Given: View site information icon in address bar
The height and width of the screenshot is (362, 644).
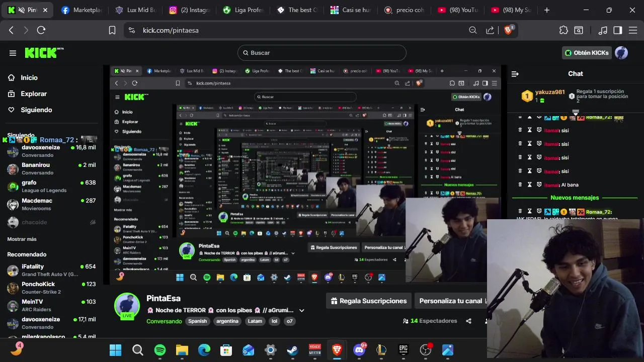Looking at the screenshot, I should coord(132,30).
